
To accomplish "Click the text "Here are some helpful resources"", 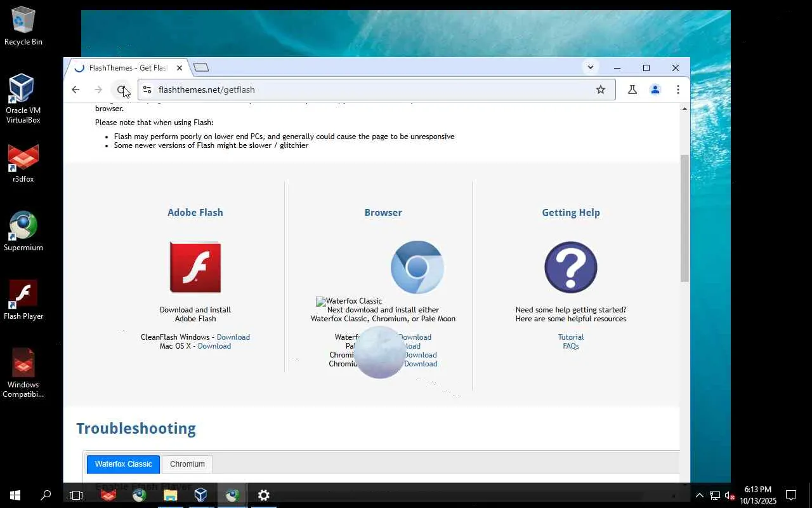I will [x=571, y=319].
